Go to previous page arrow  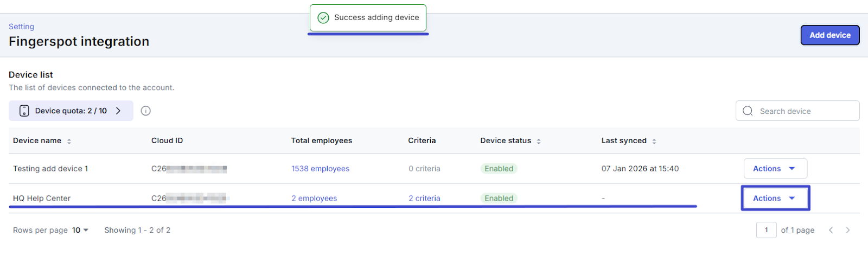click(x=831, y=230)
